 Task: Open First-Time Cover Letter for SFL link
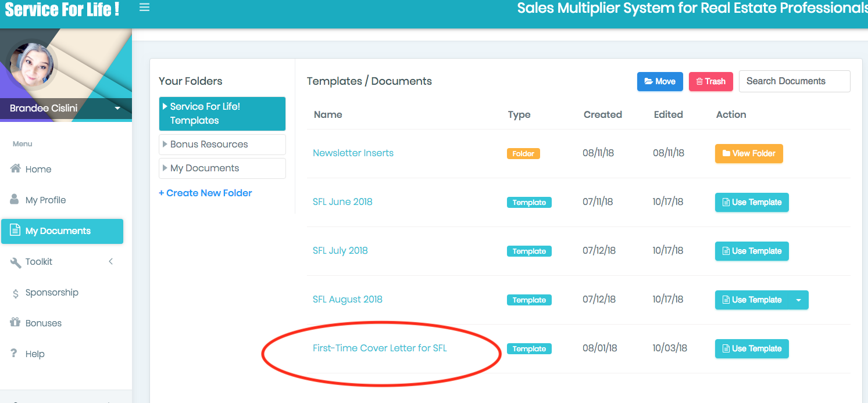[x=380, y=348]
